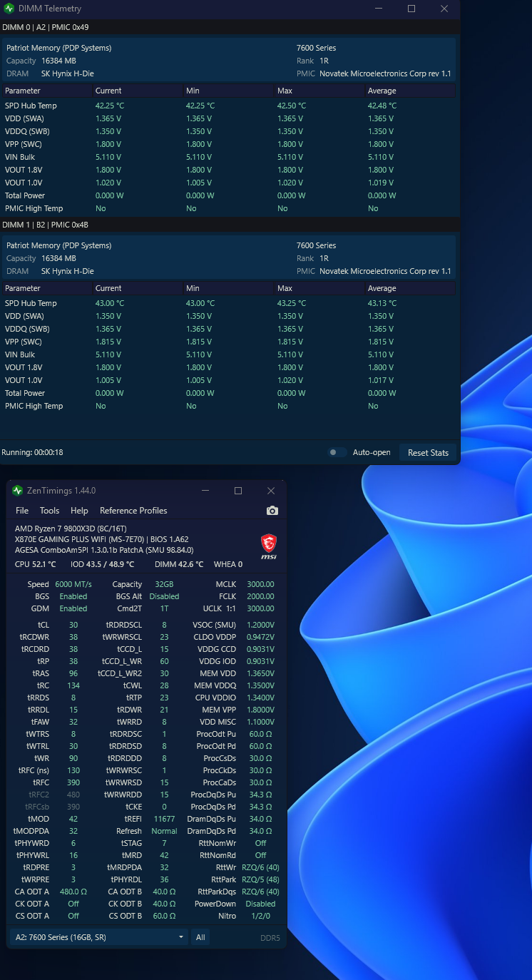The height and width of the screenshot is (980, 532).
Task: Click the 42.50 °C max temperature value
Action: pyautogui.click(x=292, y=106)
